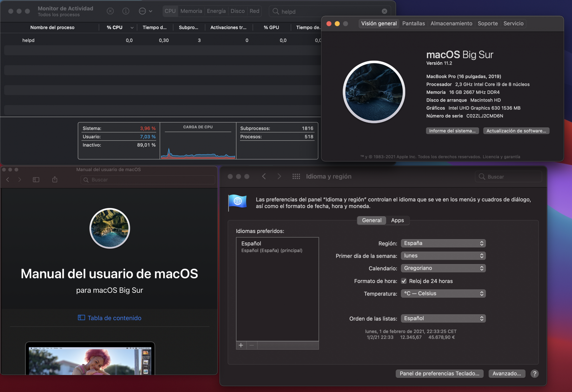The height and width of the screenshot is (392, 572).
Task: Click the stop process icon in Monitor de Actividad
Action: point(110,11)
